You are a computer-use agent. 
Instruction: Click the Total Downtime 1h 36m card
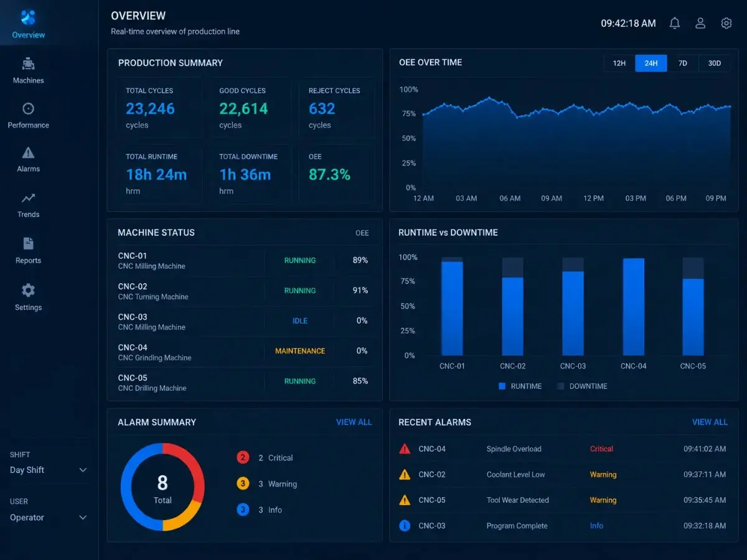(250, 174)
